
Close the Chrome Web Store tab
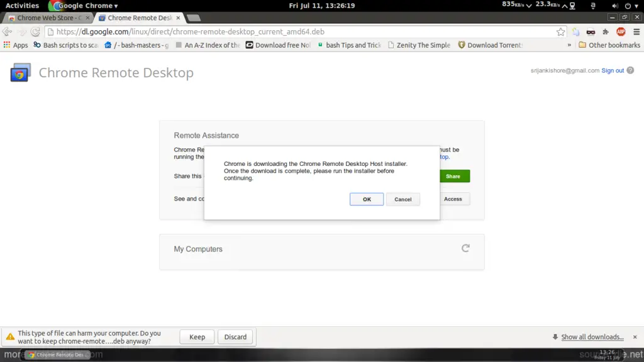coord(87,18)
